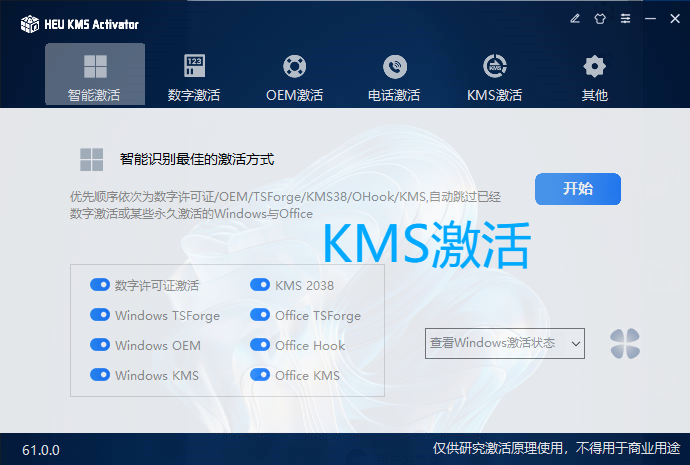Close the HEU KMS Activator window
This screenshot has height=465, width=690.
click(x=675, y=18)
